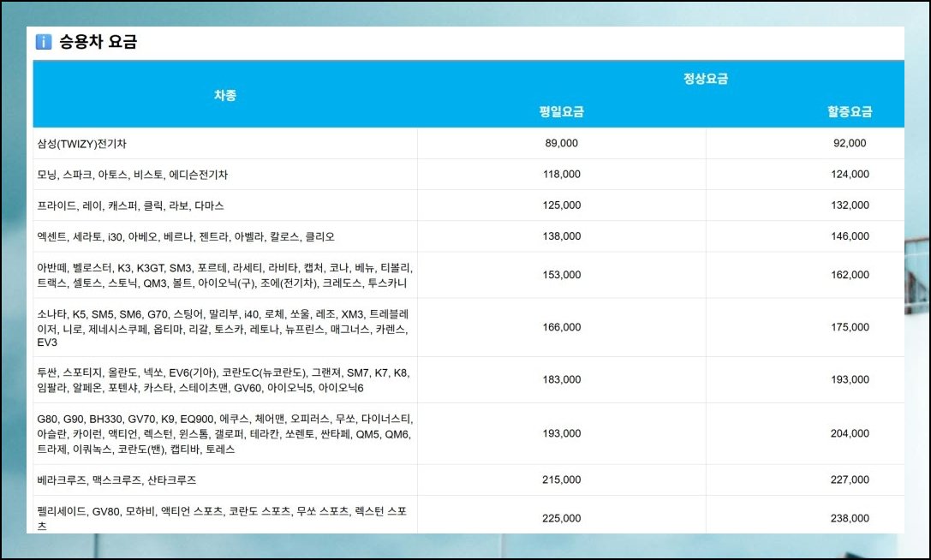Image resolution: width=931 pixels, height=560 pixels.
Task: Select the 삼성(TWIZY)전기차 row label
Action: (x=82, y=144)
